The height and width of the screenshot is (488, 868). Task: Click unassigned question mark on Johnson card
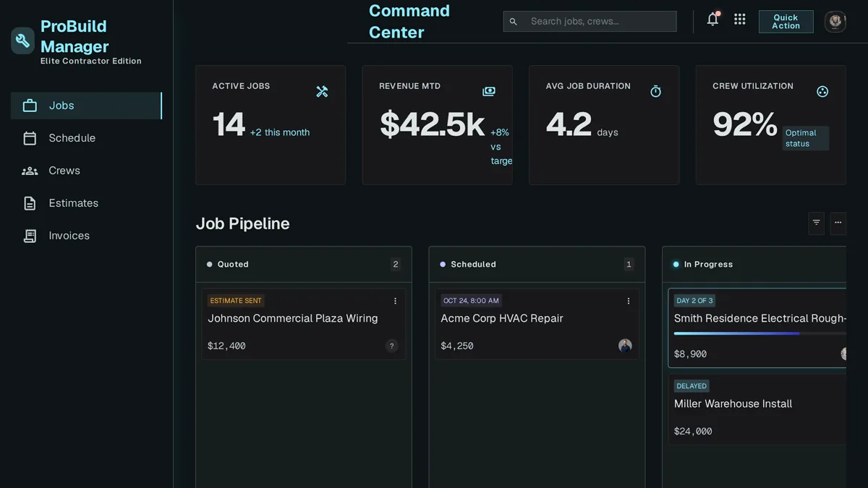coord(392,346)
